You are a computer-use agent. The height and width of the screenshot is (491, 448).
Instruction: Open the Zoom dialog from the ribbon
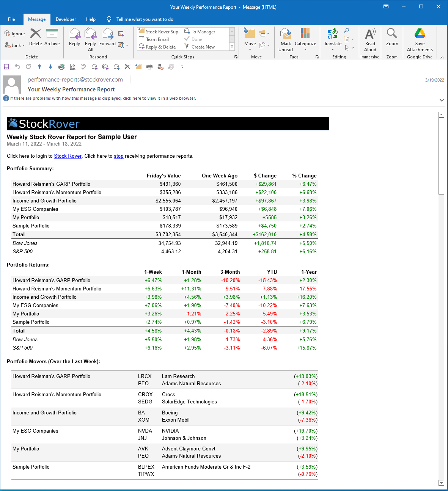coord(392,37)
